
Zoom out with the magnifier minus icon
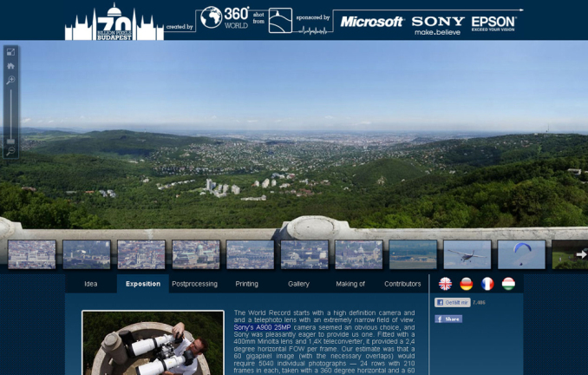coord(11,151)
